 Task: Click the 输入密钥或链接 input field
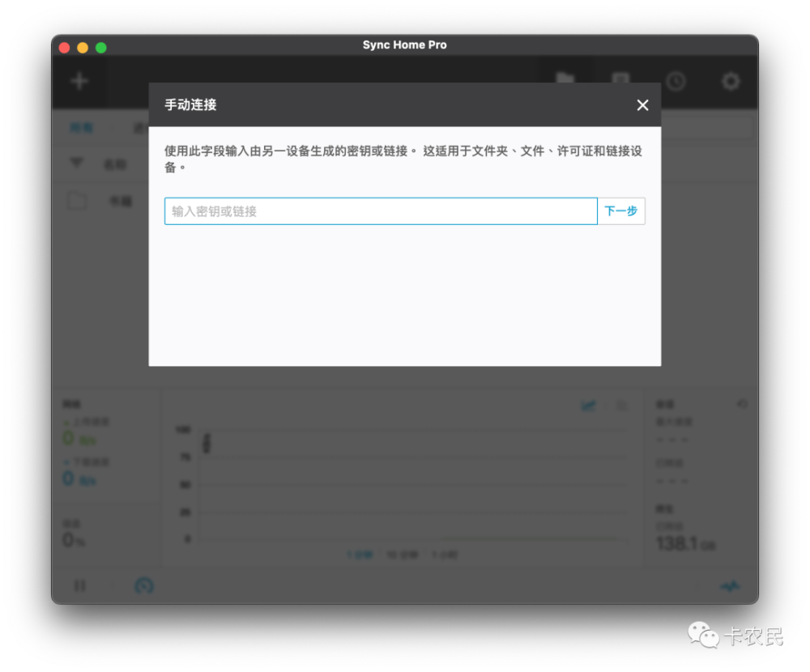pyautogui.click(x=381, y=211)
